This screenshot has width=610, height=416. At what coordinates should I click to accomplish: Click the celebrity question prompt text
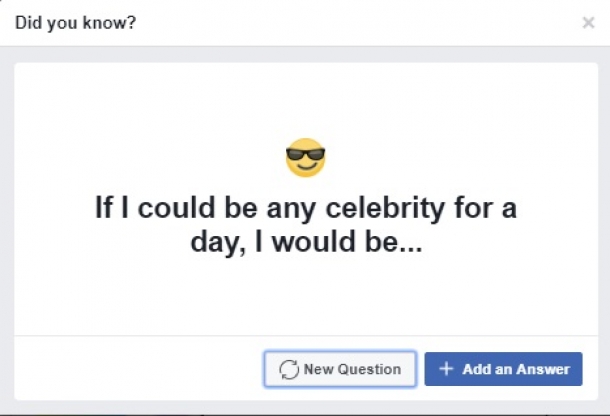pos(306,225)
